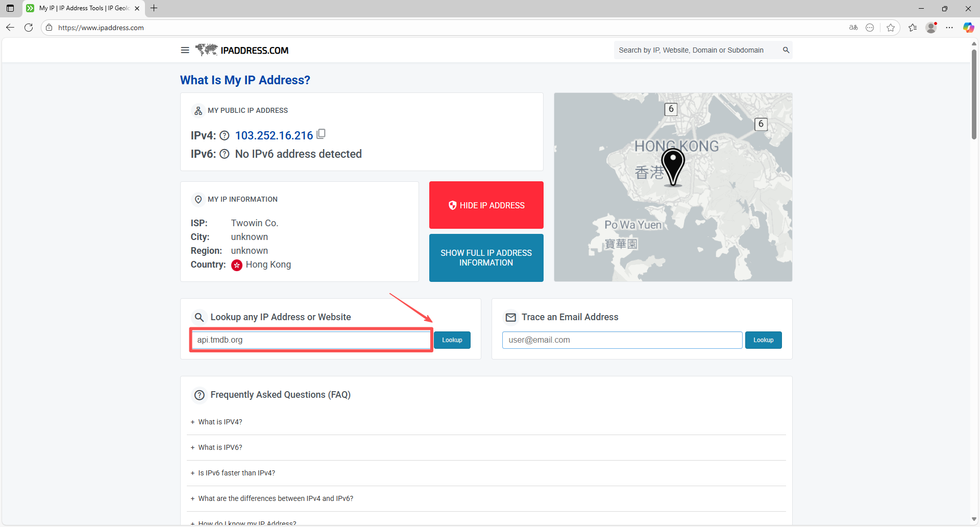Expand the 'What is IPV6?' FAQ

(x=486, y=447)
